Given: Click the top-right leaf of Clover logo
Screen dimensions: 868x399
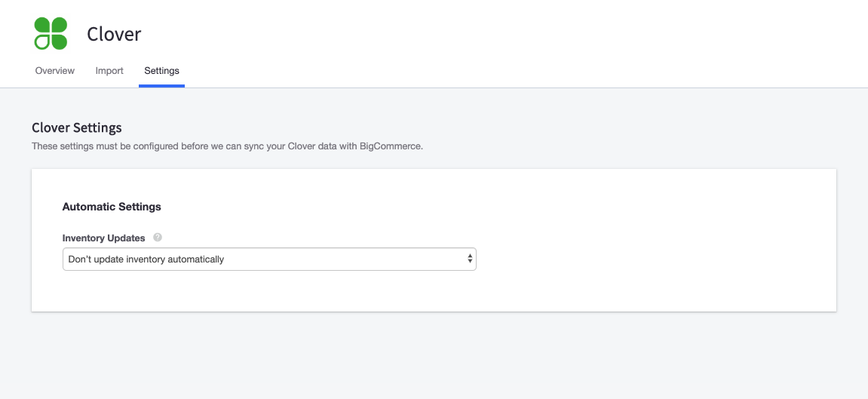Looking at the screenshot, I should [x=60, y=25].
